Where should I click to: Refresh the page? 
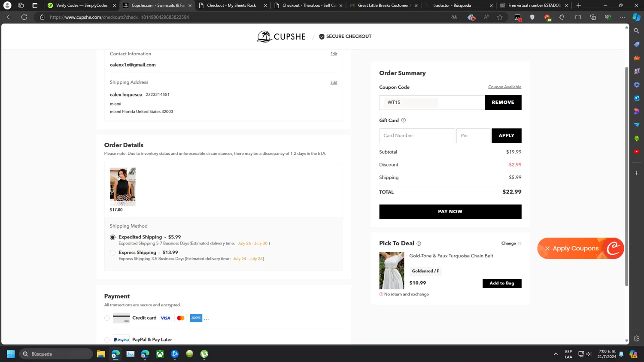click(x=24, y=17)
